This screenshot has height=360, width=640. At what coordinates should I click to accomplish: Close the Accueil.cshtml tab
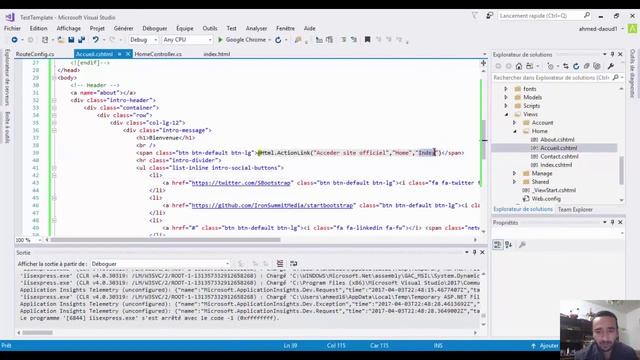[128, 54]
